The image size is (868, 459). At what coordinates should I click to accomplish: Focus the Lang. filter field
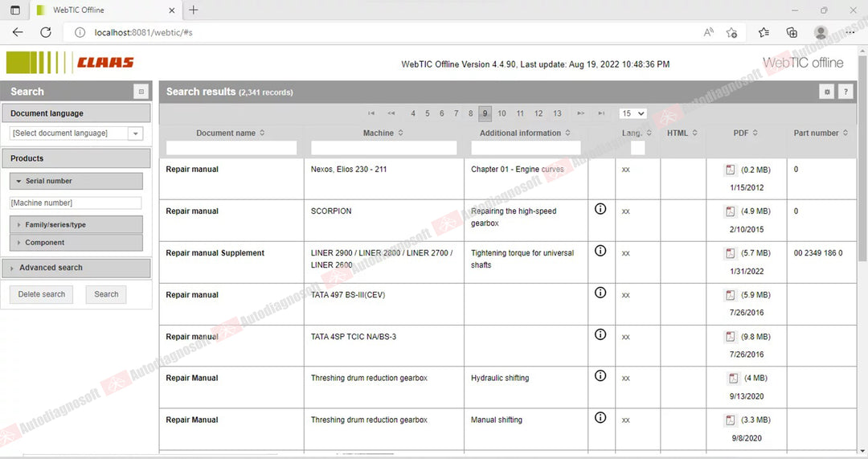click(637, 148)
